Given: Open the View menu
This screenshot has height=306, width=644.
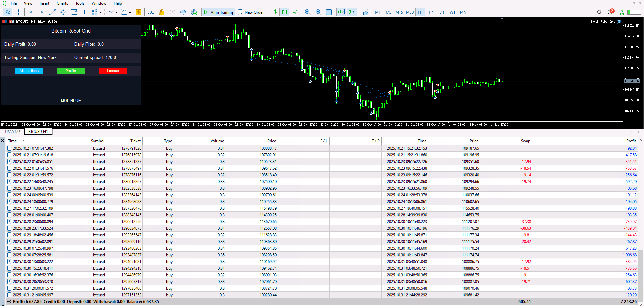Looking at the screenshot, I should click(28, 3).
